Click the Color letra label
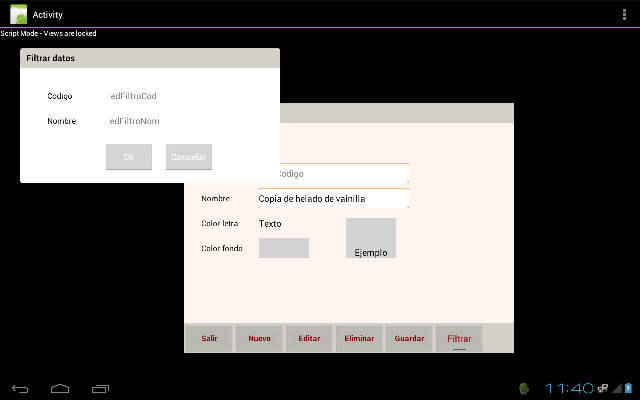 point(220,223)
